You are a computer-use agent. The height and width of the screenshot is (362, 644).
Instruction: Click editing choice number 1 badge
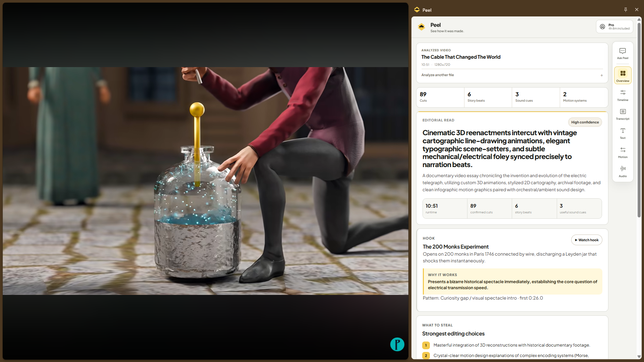(426, 345)
